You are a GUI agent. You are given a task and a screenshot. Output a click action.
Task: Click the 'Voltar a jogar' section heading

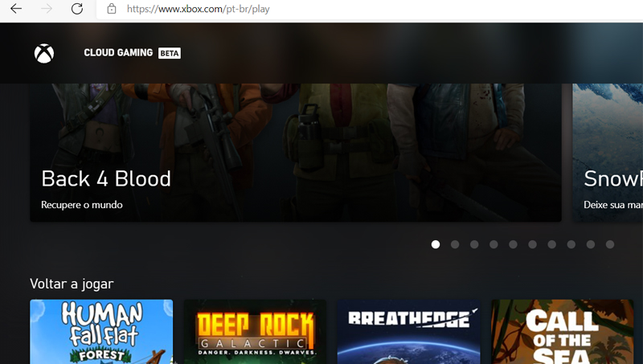pyautogui.click(x=72, y=284)
